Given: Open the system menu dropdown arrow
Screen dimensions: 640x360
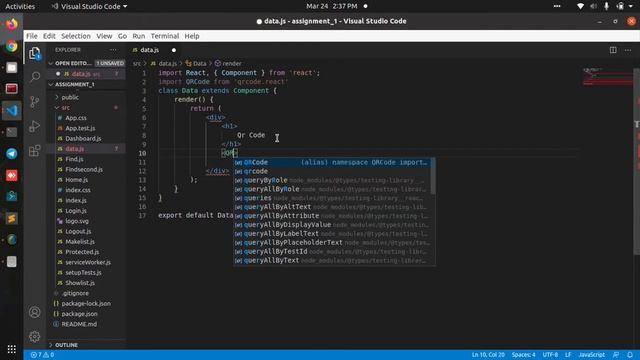Looking at the screenshot, I should (631, 6).
